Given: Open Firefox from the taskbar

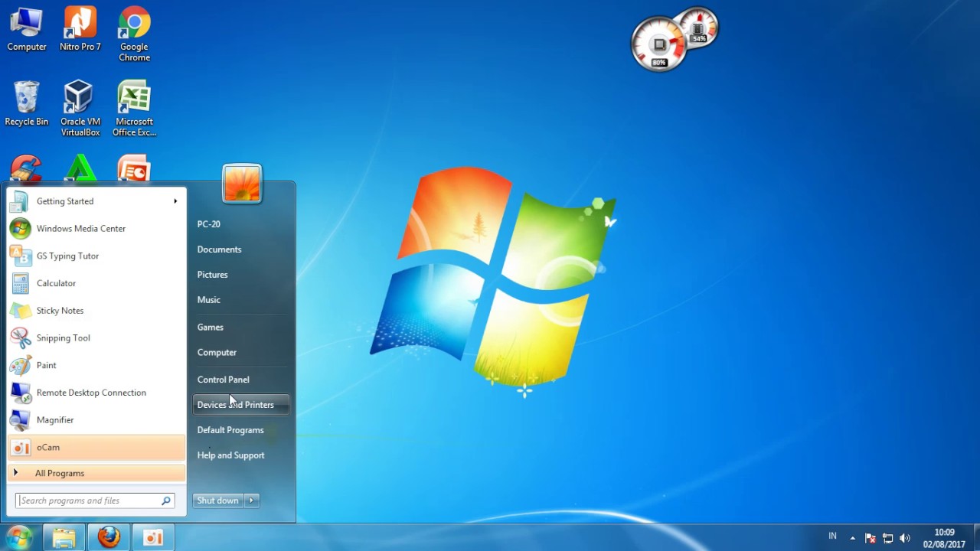Looking at the screenshot, I should (x=109, y=538).
